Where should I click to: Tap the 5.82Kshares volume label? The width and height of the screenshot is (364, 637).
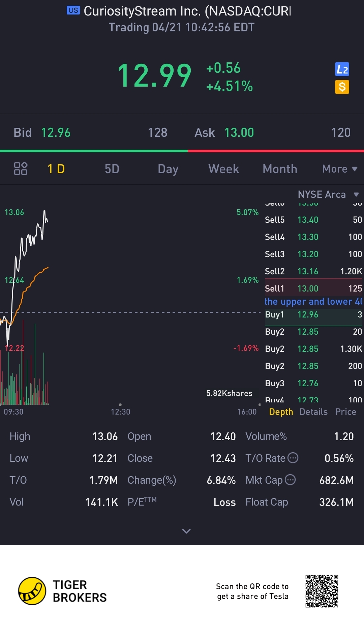point(229,393)
